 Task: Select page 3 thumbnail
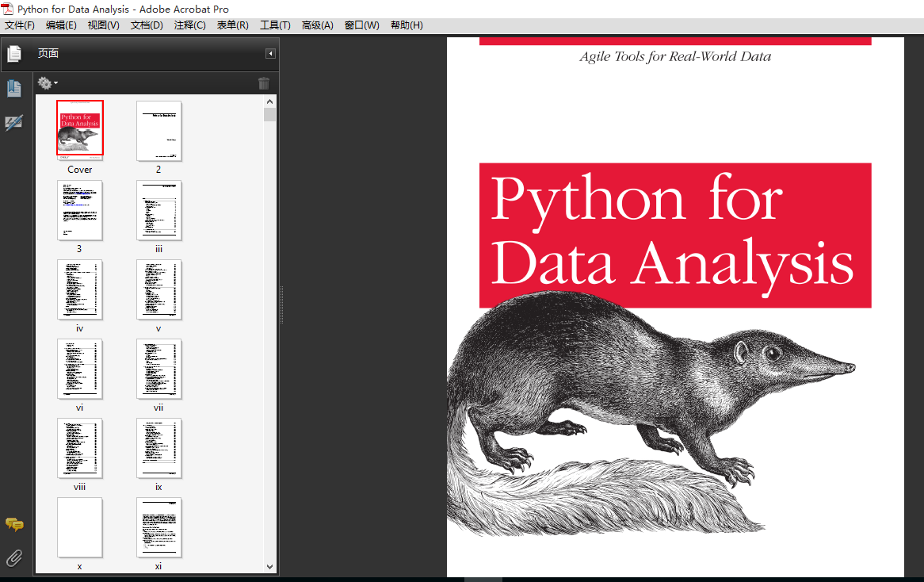pyautogui.click(x=80, y=210)
